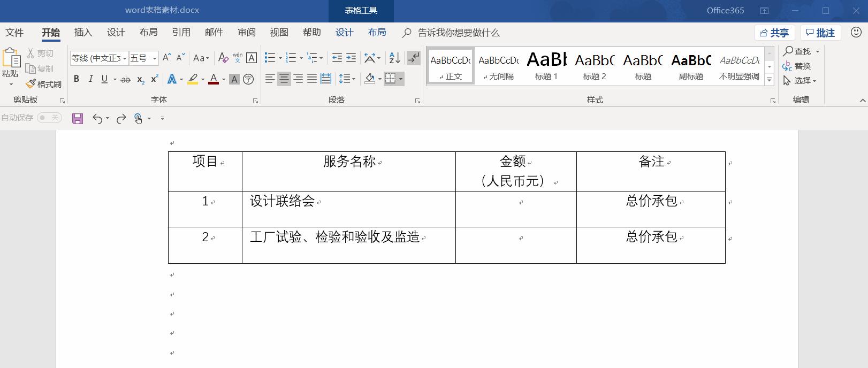Open table tools 布局 tab

377,33
